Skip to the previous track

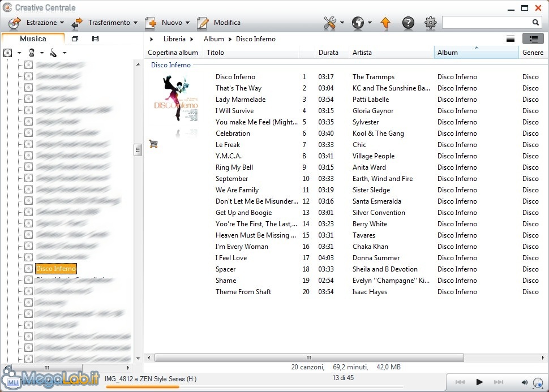[x=460, y=382]
